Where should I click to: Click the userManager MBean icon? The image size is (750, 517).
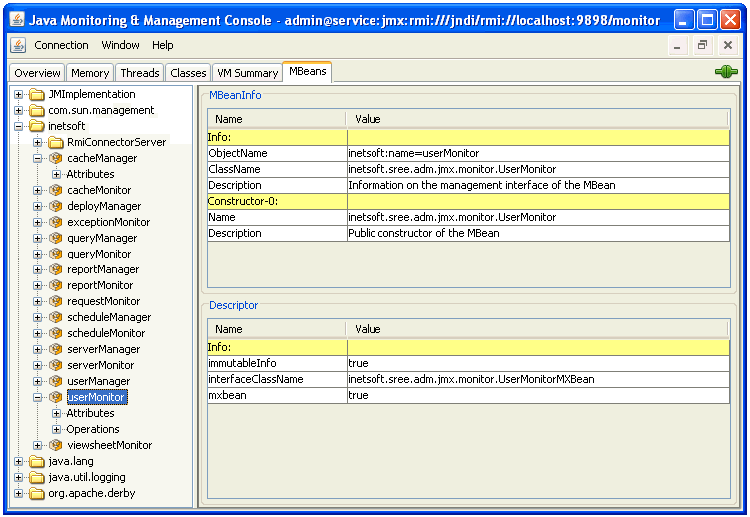(56, 381)
